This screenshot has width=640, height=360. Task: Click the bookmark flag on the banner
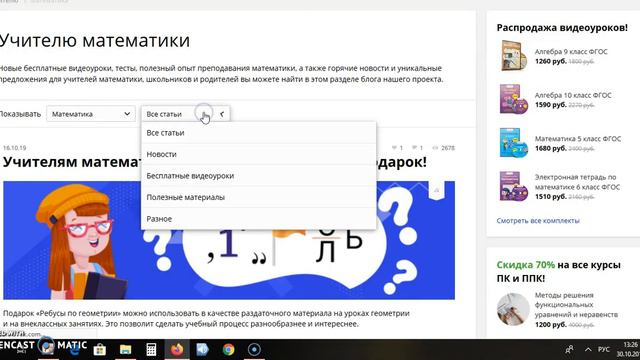(436, 190)
